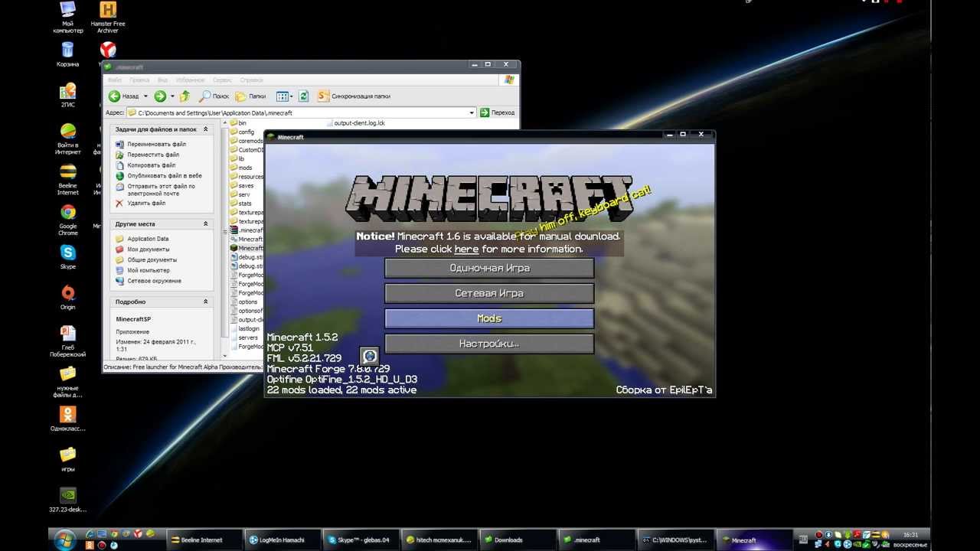The height and width of the screenshot is (551, 980).
Task: Open the Mods button in Minecraft
Action: click(489, 318)
